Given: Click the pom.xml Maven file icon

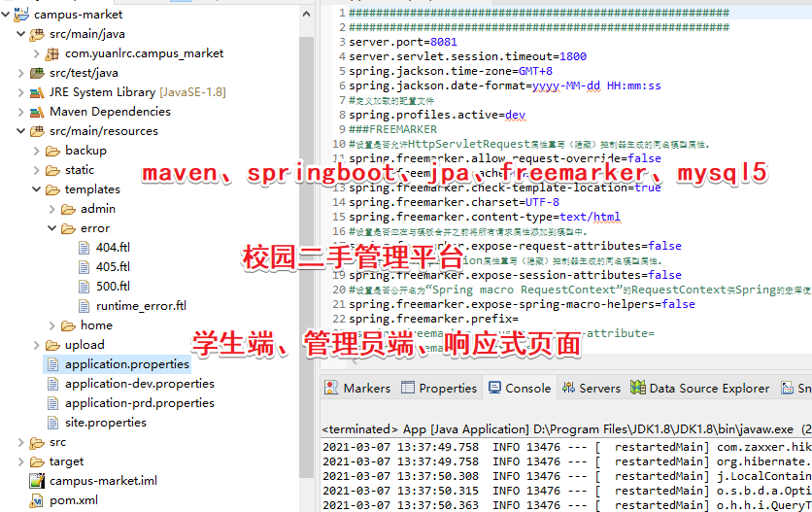Looking at the screenshot, I should point(36,500).
